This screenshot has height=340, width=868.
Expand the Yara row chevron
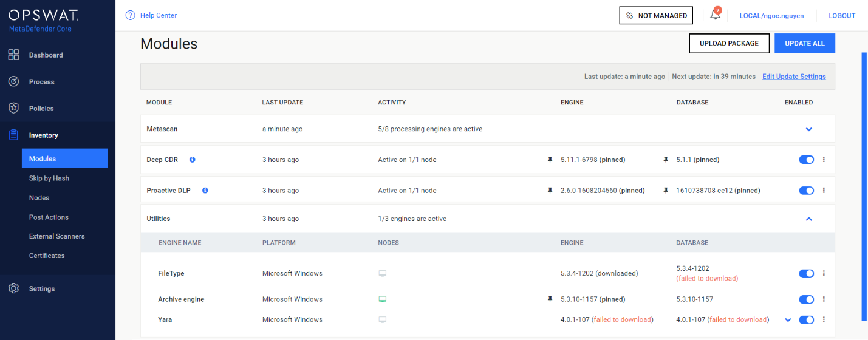pos(788,320)
